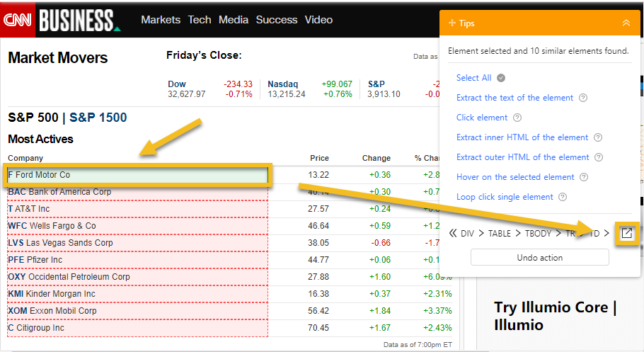Image resolution: width=644 pixels, height=352 pixels.
Task: Click the Undo action button
Action: (540, 257)
